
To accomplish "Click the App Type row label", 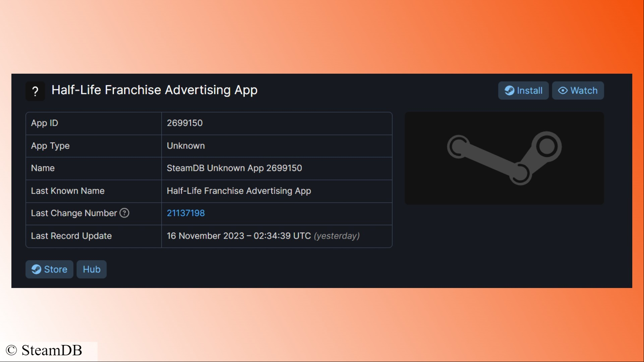I will pyautogui.click(x=50, y=146).
